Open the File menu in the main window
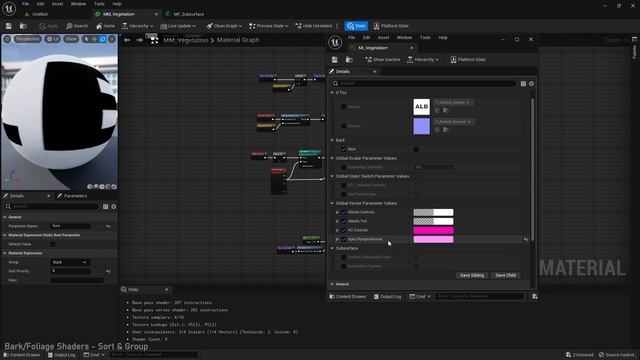Image resolution: width=640 pixels, height=360 pixels. [x=25, y=4]
